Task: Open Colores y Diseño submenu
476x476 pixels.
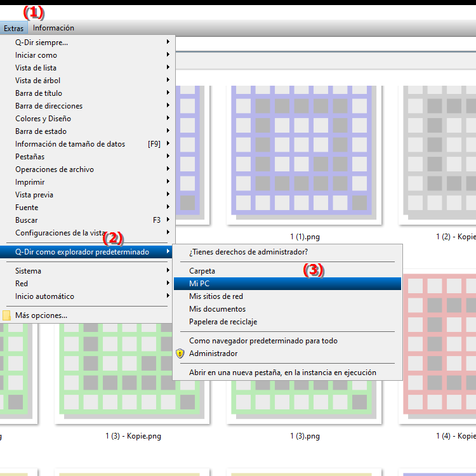Action: 87,119
